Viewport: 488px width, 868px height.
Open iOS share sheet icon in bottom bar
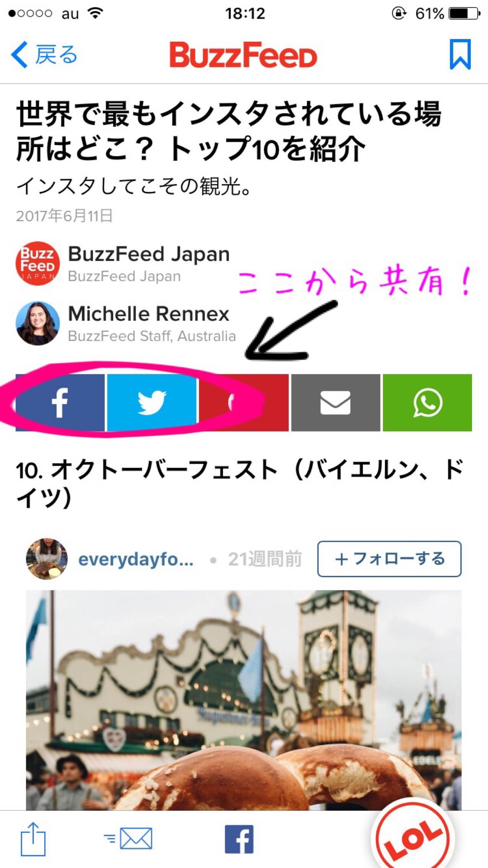pos(33,839)
